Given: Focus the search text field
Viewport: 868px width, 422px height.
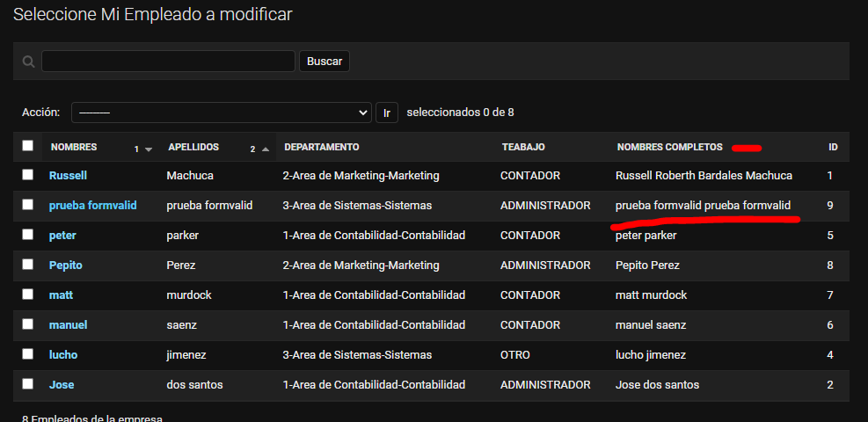Looking at the screenshot, I should [x=168, y=61].
